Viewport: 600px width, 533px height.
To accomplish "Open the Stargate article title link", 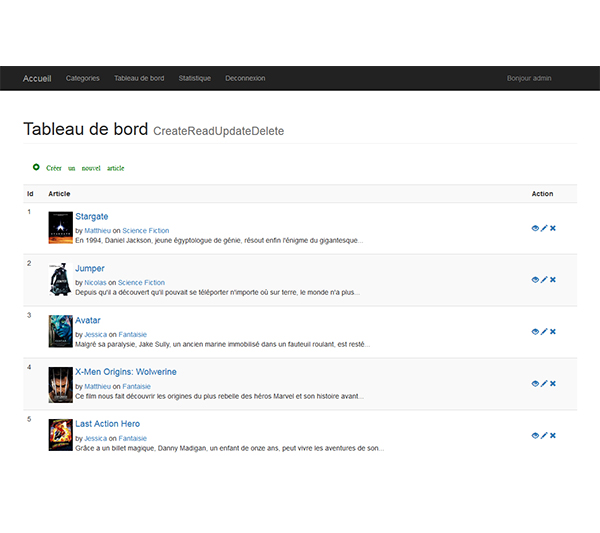I will 92,216.
